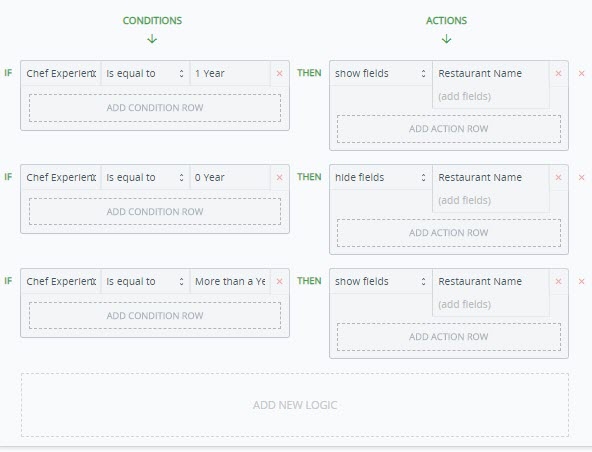Image resolution: width=592 pixels, height=452 pixels.
Task: Delete the entire third logic rule
Action: click(581, 281)
